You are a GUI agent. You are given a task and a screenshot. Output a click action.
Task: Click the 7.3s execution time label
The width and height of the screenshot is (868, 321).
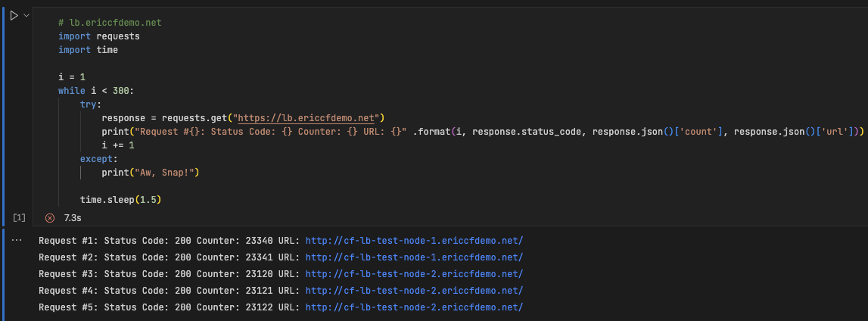coord(73,217)
